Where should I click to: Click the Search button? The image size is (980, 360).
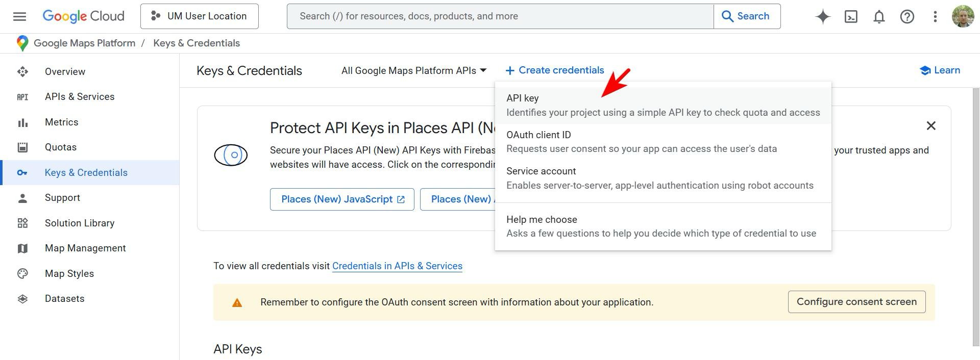pos(747,16)
